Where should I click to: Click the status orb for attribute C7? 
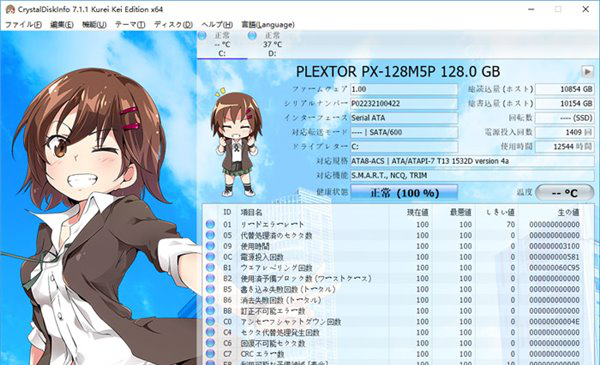tap(210, 354)
